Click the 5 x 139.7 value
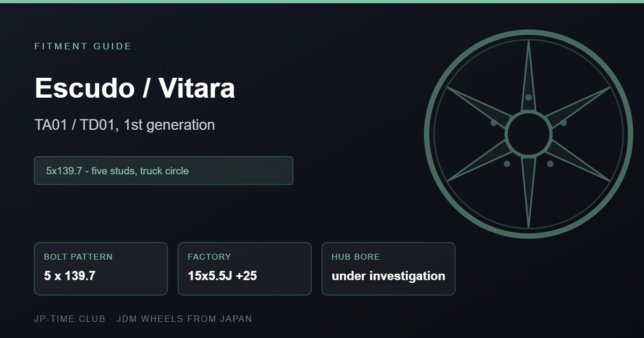Viewport: 644px width, 338px height. [x=70, y=276]
